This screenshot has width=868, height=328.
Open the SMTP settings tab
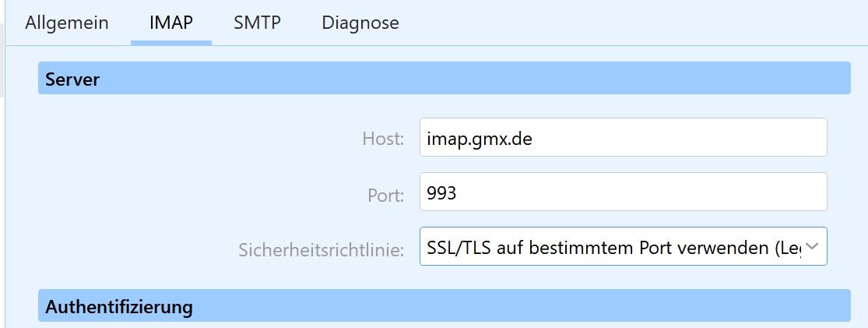pyautogui.click(x=257, y=23)
